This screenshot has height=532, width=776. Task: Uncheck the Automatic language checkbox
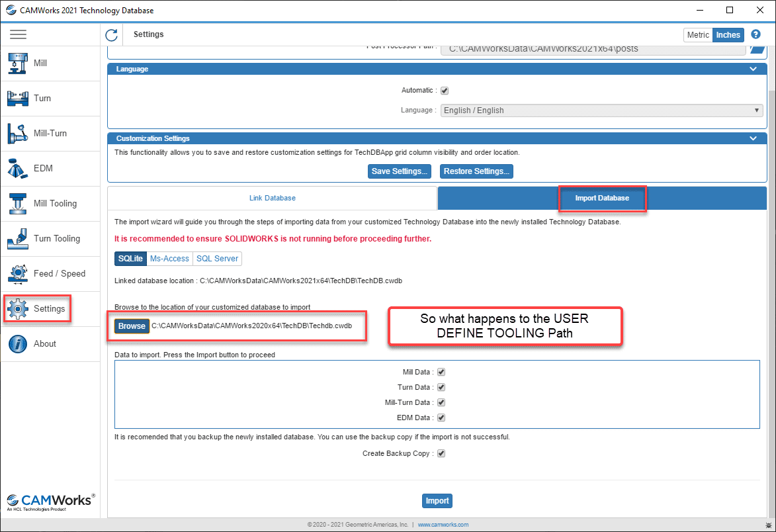pos(445,91)
